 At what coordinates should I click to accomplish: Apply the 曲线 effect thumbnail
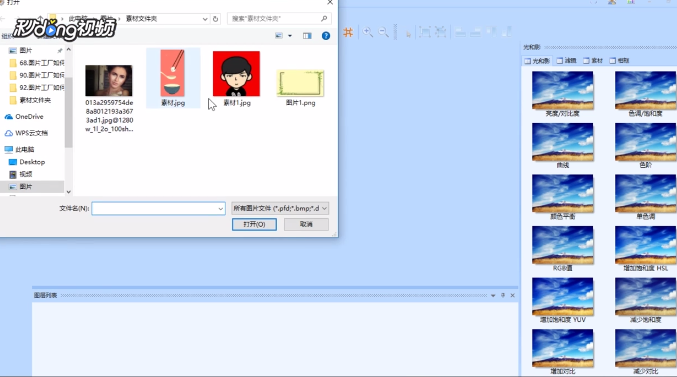coord(563,142)
